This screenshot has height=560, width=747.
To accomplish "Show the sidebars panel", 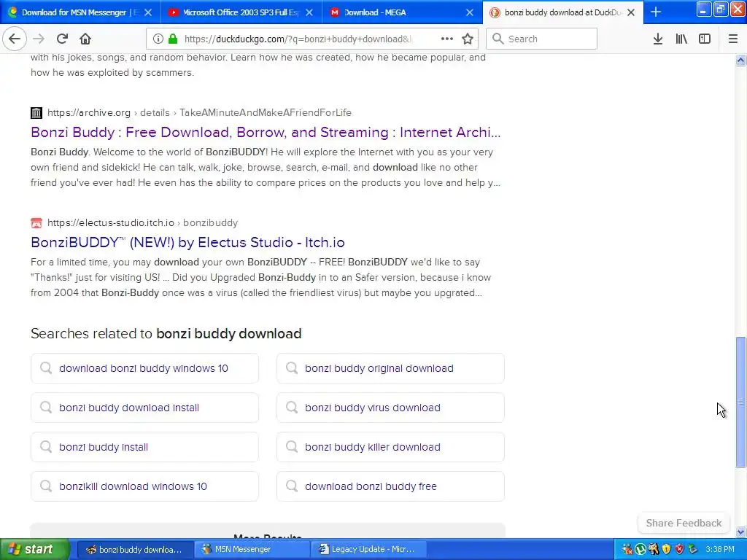I will pos(705,39).
